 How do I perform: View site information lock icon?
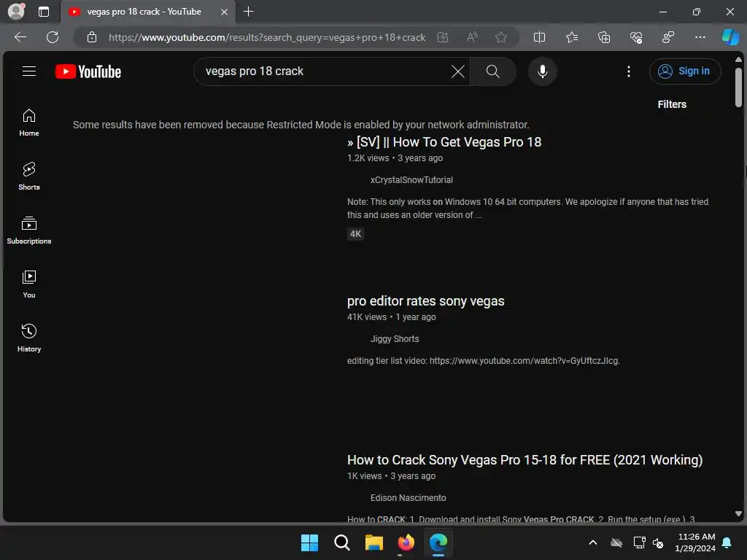[x=92, y=37]
